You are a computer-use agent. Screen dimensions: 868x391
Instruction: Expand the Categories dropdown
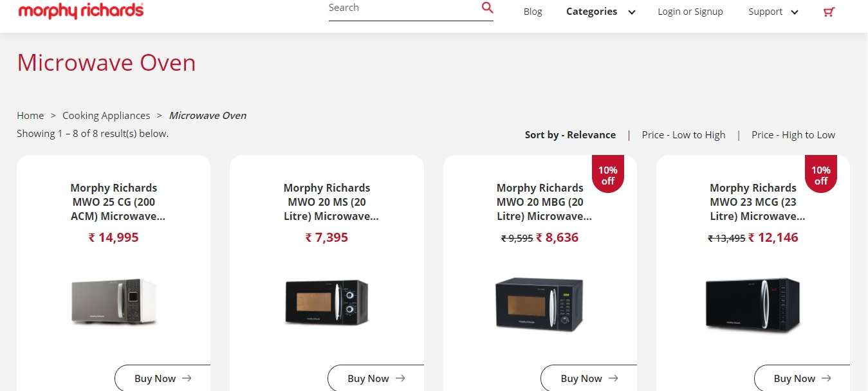tap(600, 12)
